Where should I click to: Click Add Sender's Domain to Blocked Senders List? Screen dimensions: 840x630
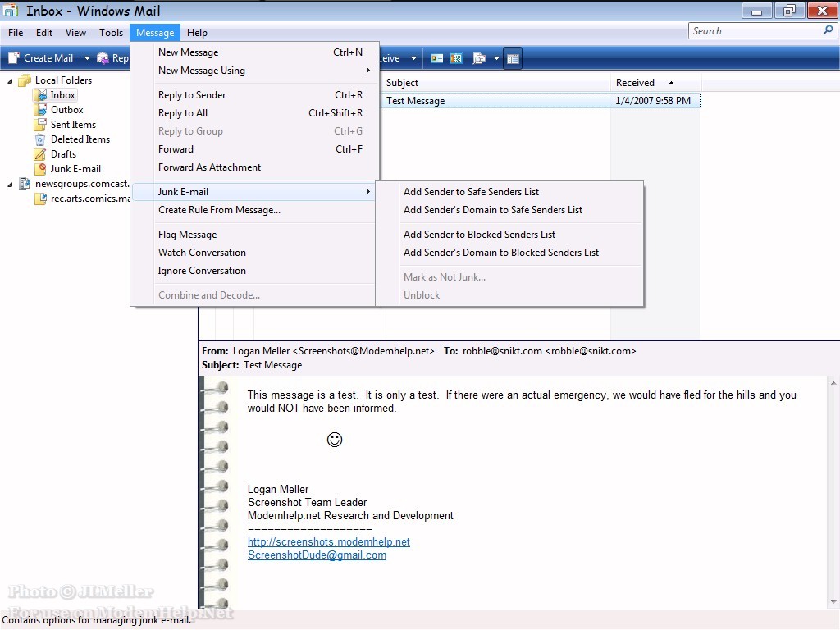[509, 253]
